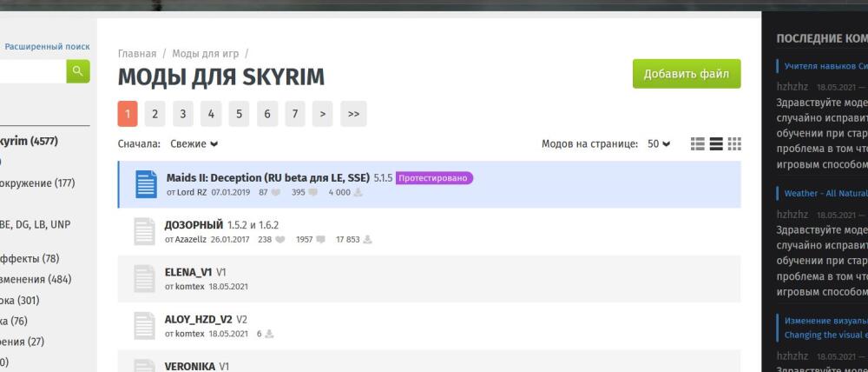This screenshot has height=372, width=868.
Task: Switch to compact list view icon
Action: pyautogui.click(x=716, y=144)
